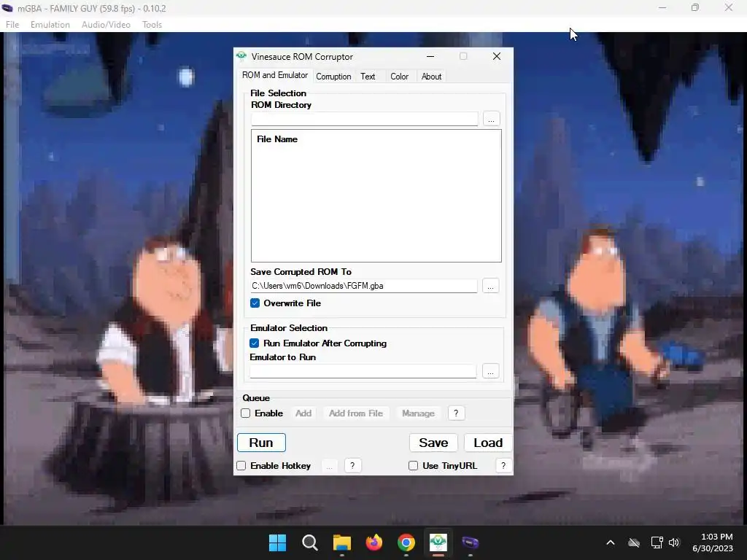This screenshot has width=747, height=560.
Task: Check Use TinyURL option
Action: [413, 466]
